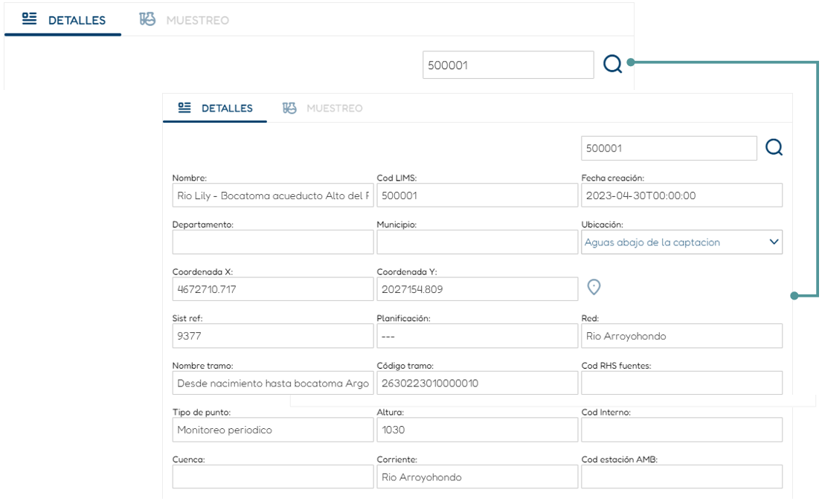Image resolution: width=822 pixels, height=504 pixels.
Task: Click the 'Fecha creación:' label text
Action: pos(612,178)
